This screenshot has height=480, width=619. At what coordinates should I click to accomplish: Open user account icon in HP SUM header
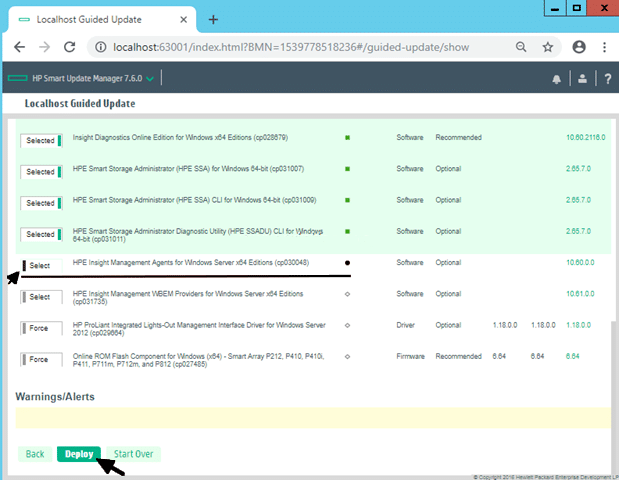click(582, 79)
